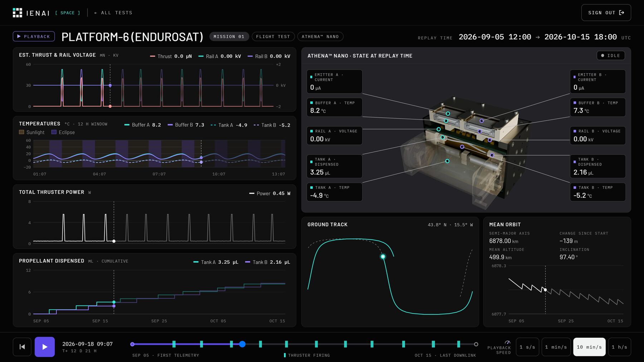
Task: Click the power chart cursor dot
Action: tap(114, 241)
